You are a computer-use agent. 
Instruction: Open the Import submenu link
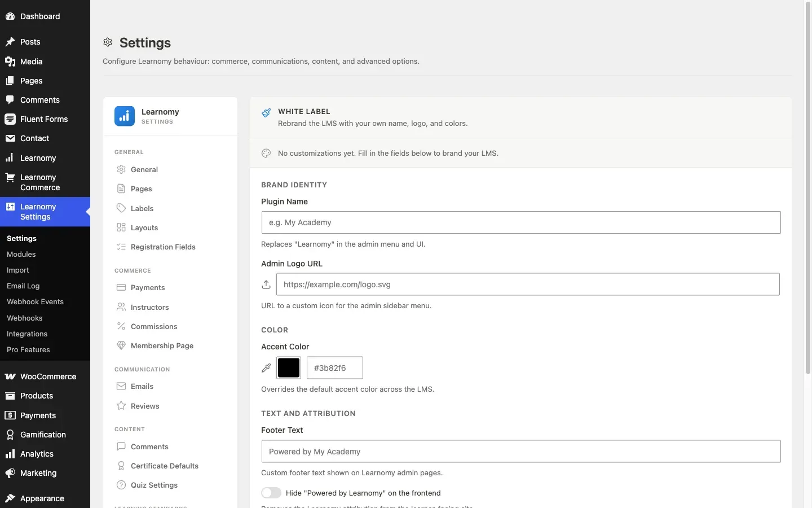tap(18, 270)
